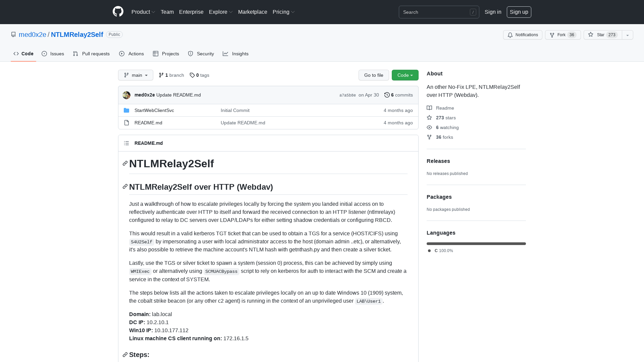This screenshot has width=644, height=362.
Task: Click the tag icon beside 0 tags
Action: pos(192,75)
